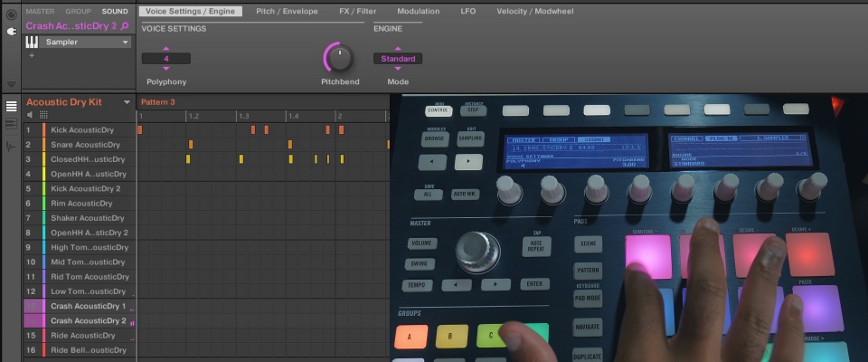Click the Pattern 3 label
Screen dimensions: 868x362
point(157,102)
